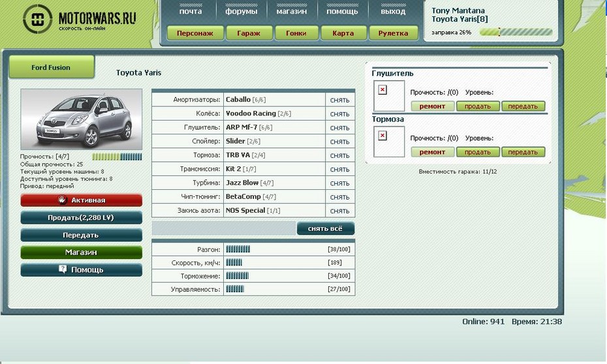This screenshot has height=364, width=607.
Task: Click the снять всё button
Action: (x=325, y=228)
